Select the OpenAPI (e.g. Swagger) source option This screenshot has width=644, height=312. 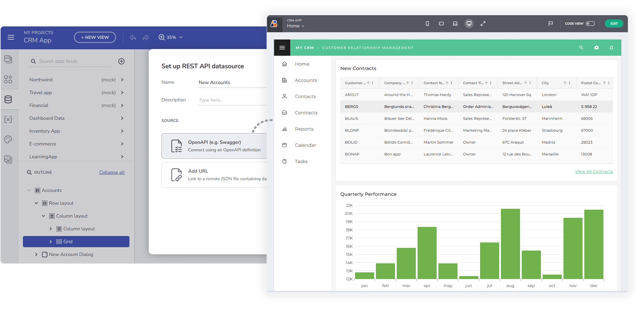[x=215, y=146]
